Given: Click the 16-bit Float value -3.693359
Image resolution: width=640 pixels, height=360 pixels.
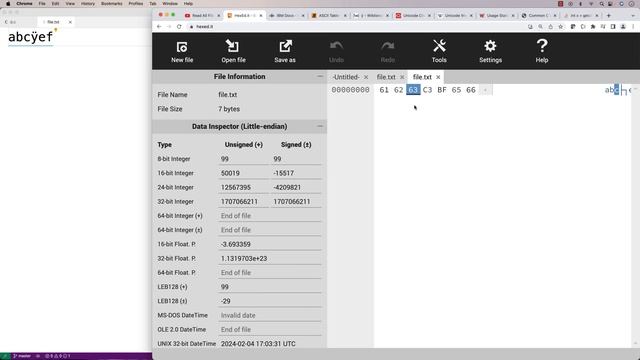Looking at the screenshot, I should pos(270,244).
